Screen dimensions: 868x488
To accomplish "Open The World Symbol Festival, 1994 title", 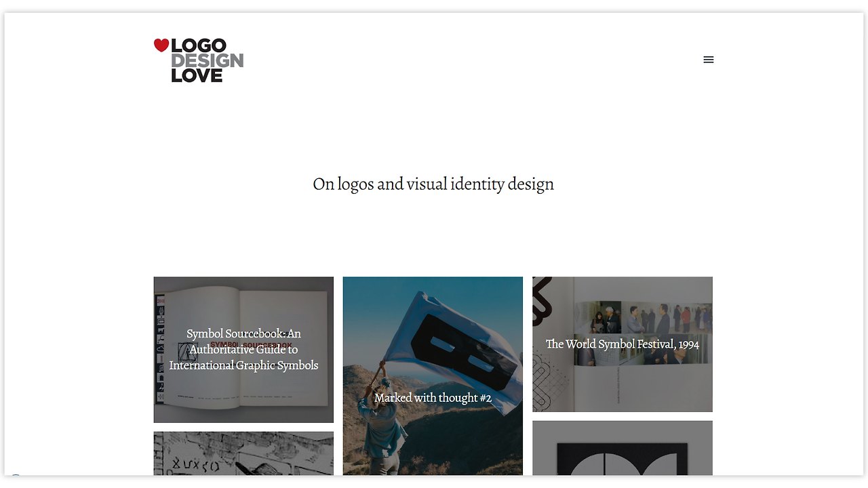I will tap(623, 344).
